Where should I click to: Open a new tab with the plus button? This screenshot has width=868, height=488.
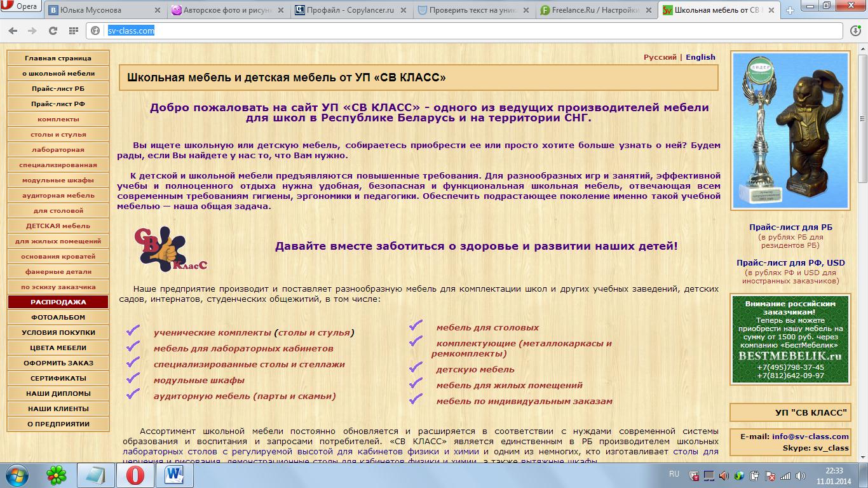790,10
